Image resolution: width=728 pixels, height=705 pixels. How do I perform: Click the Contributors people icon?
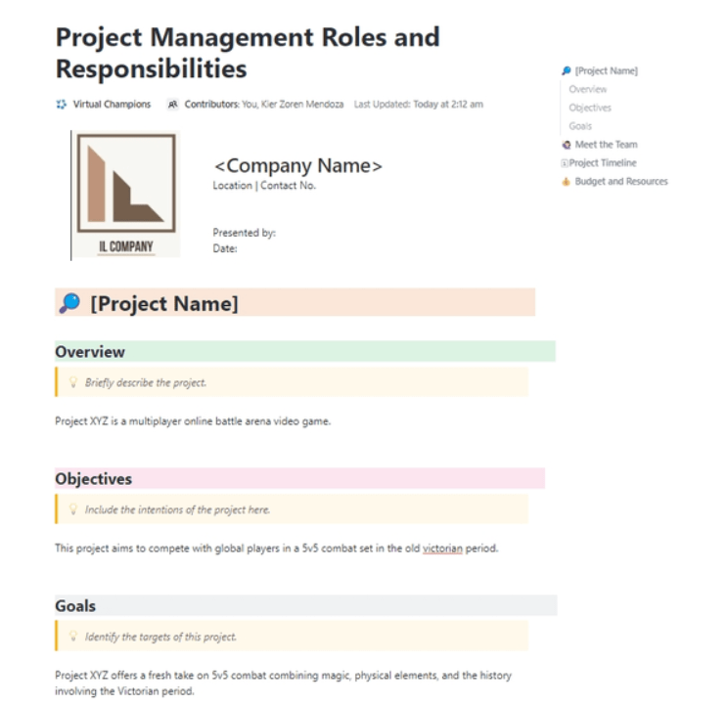(172, 104)
